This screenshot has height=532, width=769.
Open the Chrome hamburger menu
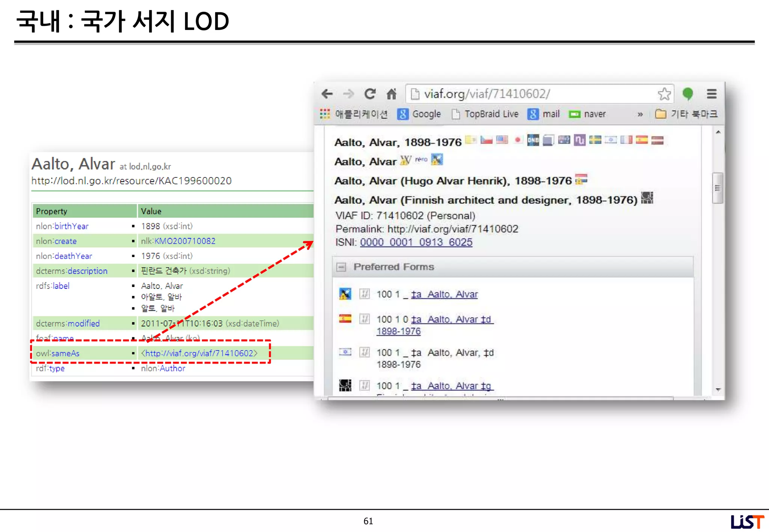click(x=712, y=94)
